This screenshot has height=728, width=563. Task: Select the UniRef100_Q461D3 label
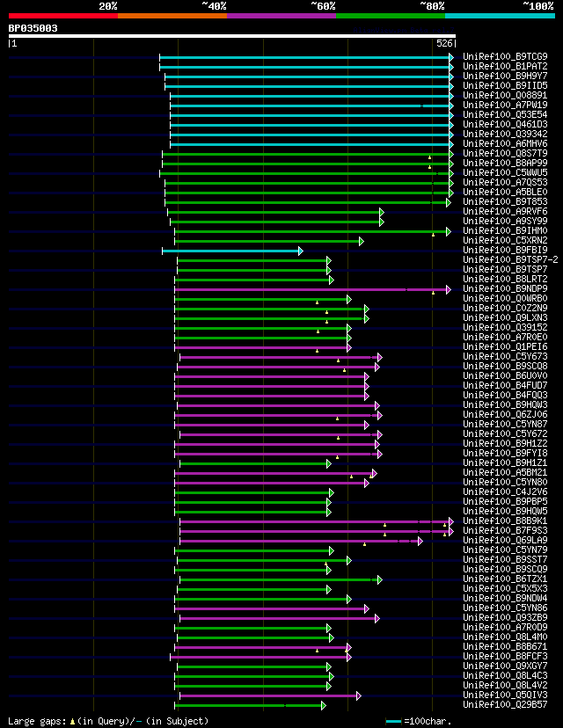tap(505, 125)
